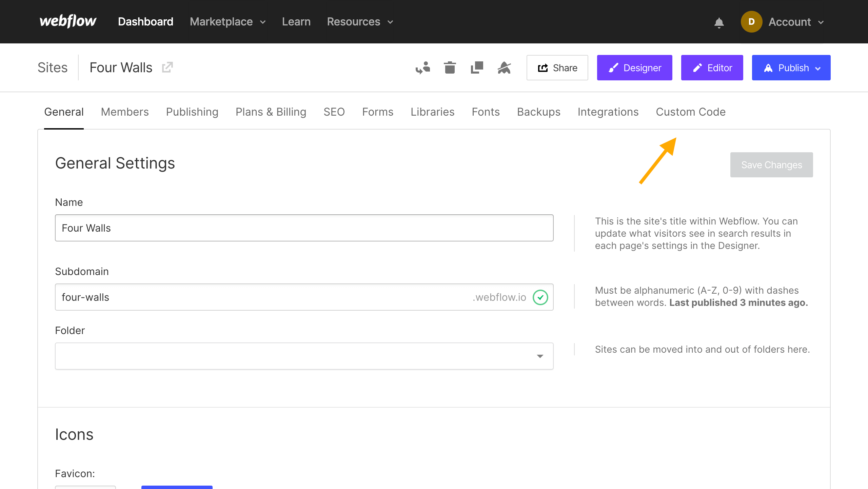This screenshot has height=489, width=868.
Task: Expand the Resources menu
Action: click(x=360, y=22)
